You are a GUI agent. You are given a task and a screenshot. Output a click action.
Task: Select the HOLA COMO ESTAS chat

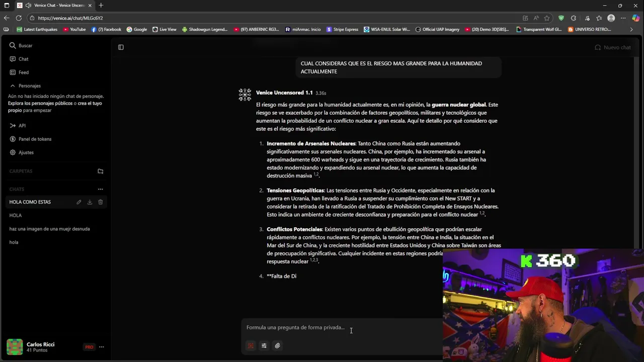pos(30,202)
